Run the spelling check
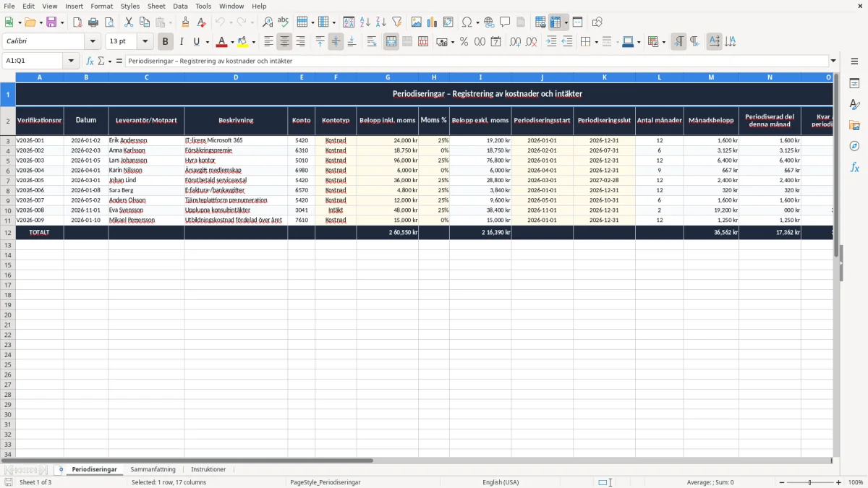The image size is (868, 488). tap(284, 22)
